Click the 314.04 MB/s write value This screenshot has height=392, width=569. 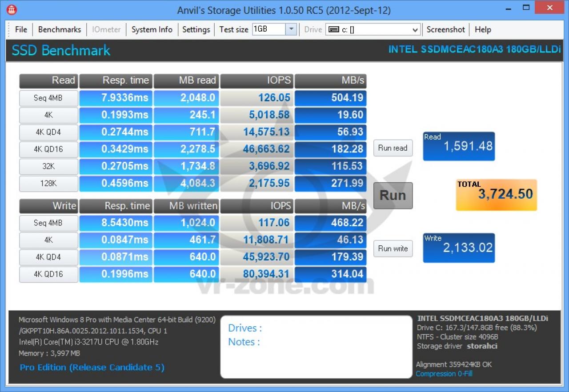pos(330,274)
